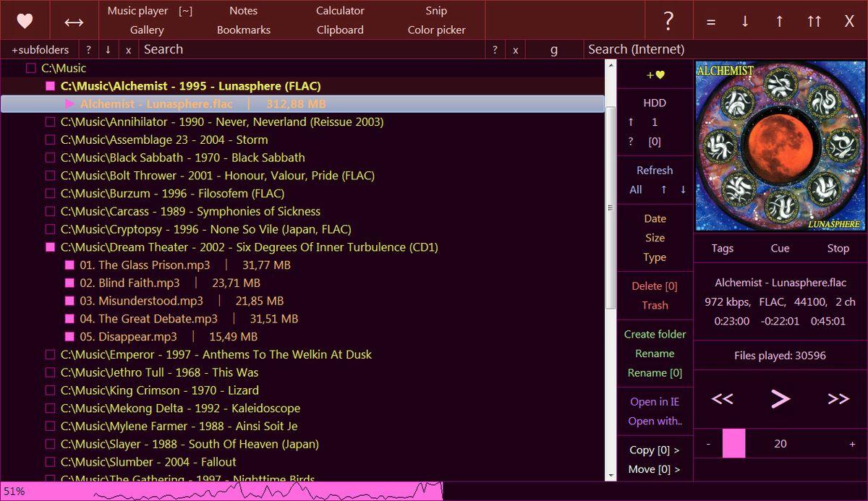
Task: Uncheck 03. Misunderstood.mp3
Action: (69, 301)
